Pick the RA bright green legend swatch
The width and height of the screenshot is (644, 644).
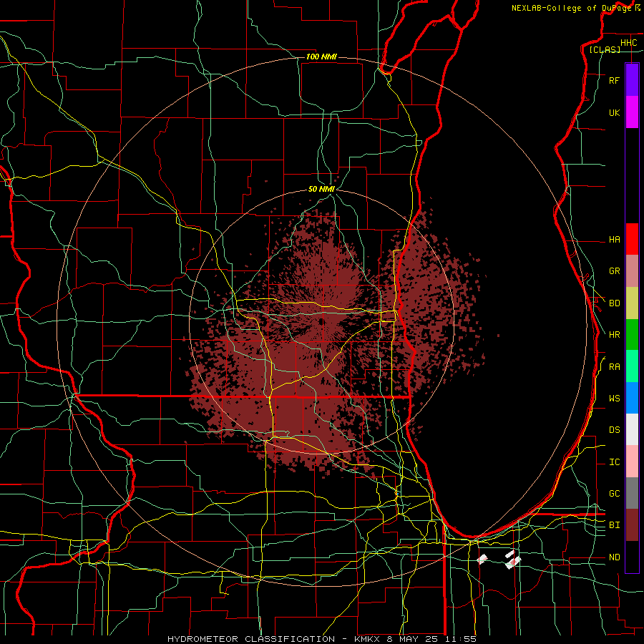(x=632, y=366)
